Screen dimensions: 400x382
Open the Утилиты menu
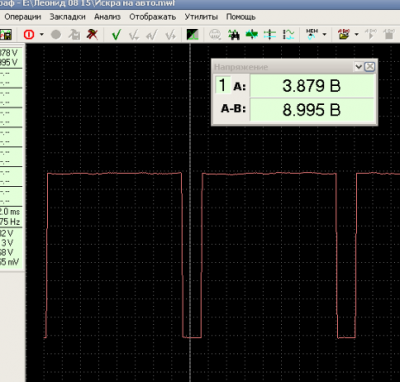point(201,17)
